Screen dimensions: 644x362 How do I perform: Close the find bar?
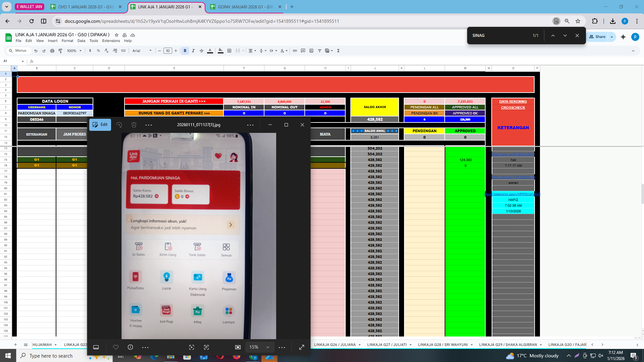click(x=577, y=36)
